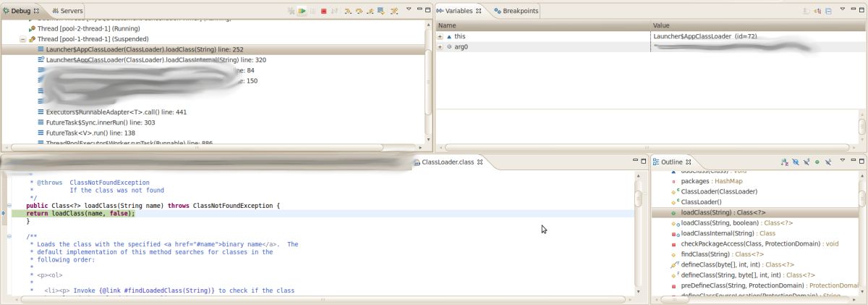Close the Debug tab
Screen dimensions: 868x305
tap(37, 11)
